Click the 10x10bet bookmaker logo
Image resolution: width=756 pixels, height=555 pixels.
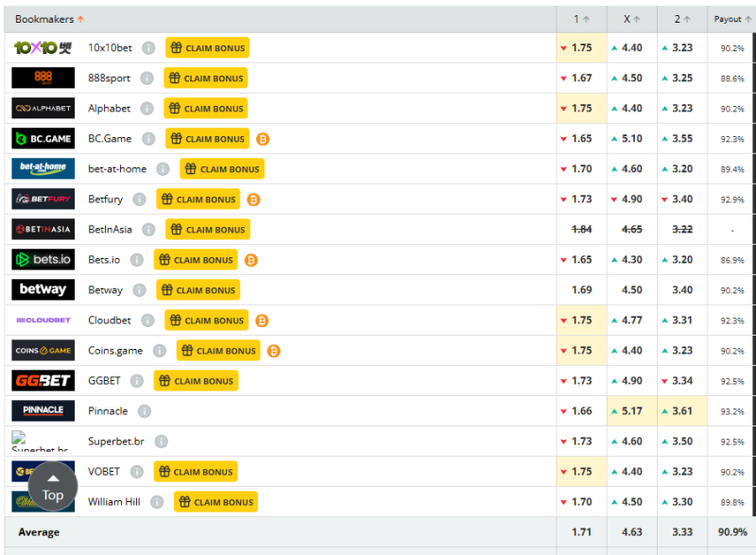coord(43,48)
